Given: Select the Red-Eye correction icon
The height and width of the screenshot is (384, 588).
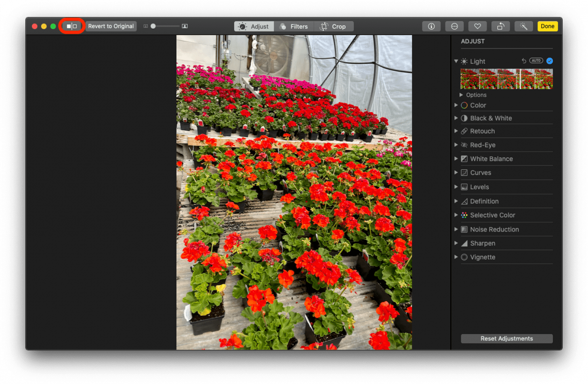Looking at the screenshot, I should click(464, 145).
